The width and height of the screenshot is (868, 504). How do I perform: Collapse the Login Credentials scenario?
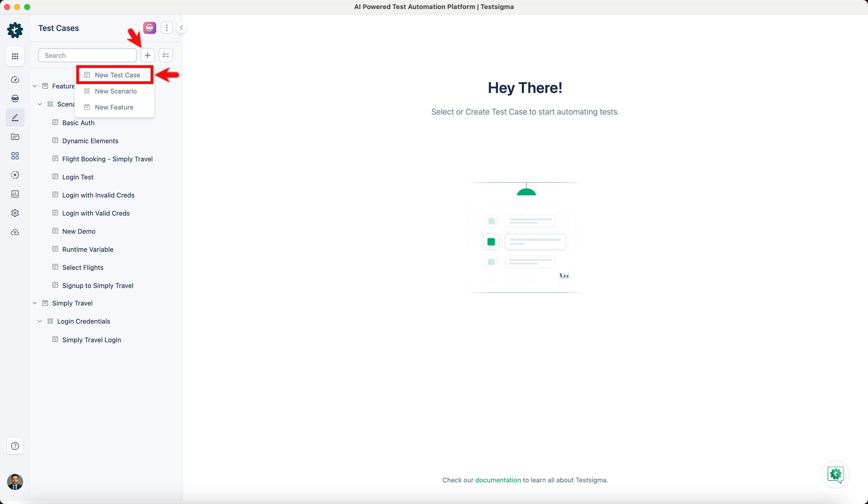[x=40, y=321]
